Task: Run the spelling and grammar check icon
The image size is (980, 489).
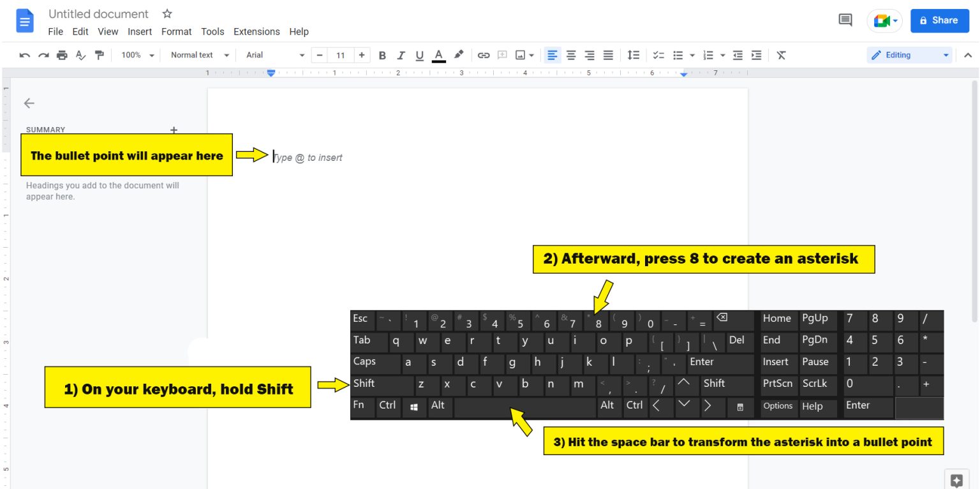Action: 80,55
